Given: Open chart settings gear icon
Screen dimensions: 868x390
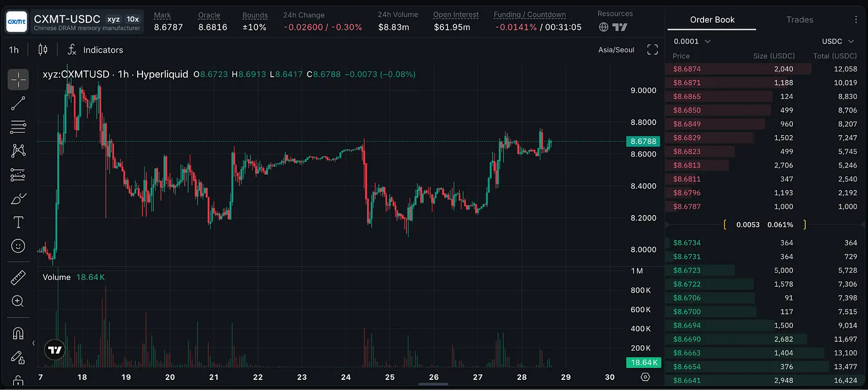Looking at the screenshot, I should tap(645, 377).
